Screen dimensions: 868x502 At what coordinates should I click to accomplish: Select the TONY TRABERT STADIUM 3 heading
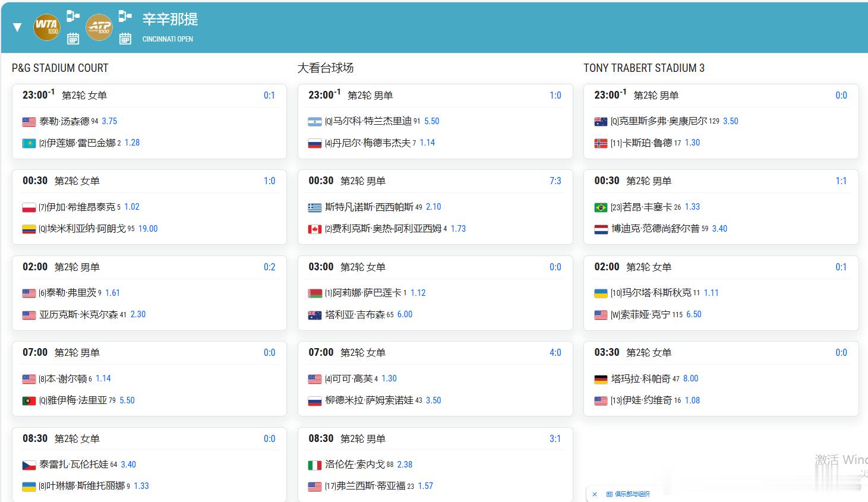click(x=644, y=68)
